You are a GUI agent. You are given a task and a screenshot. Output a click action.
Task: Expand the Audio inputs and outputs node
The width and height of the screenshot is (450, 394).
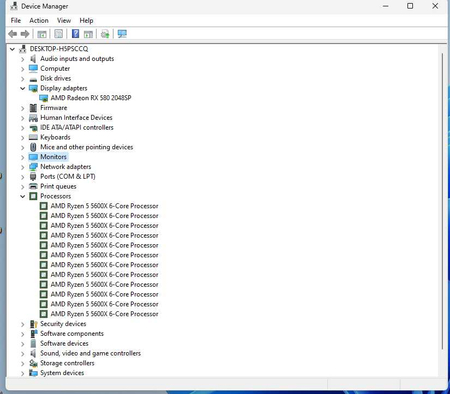click(23, 59)
